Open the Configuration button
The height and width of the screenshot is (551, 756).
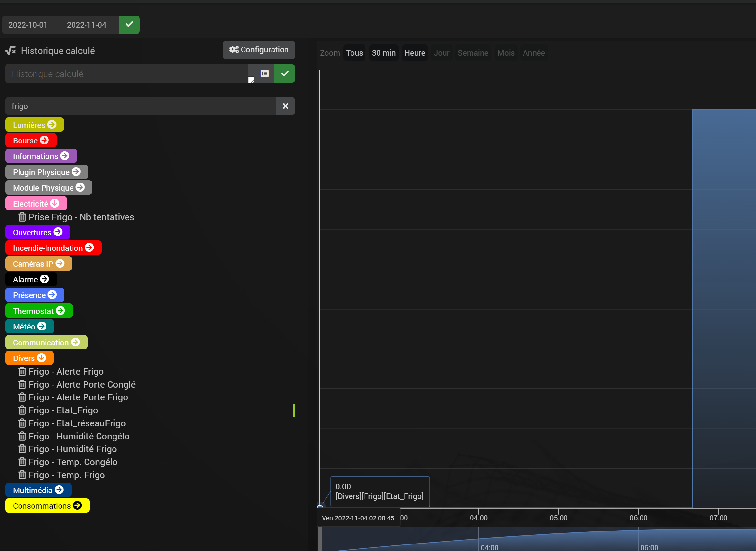[x=259, y=50]
